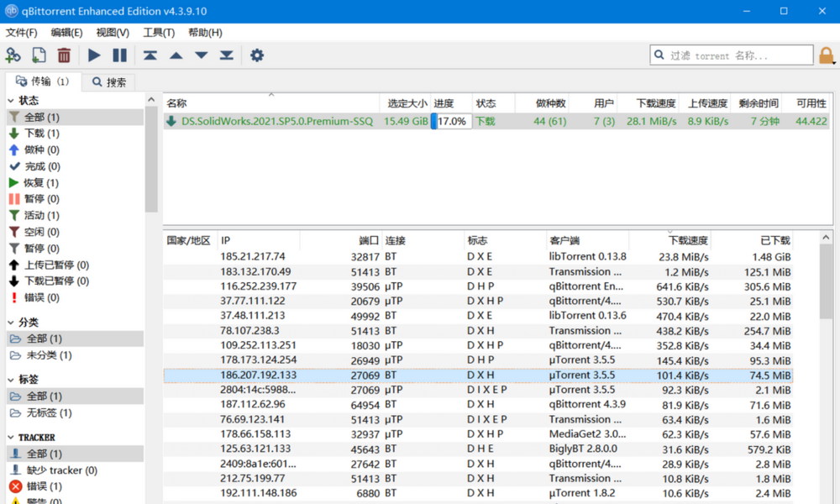
Task: Sort torrents by 选定大小 column
Action: click(406, 102)
